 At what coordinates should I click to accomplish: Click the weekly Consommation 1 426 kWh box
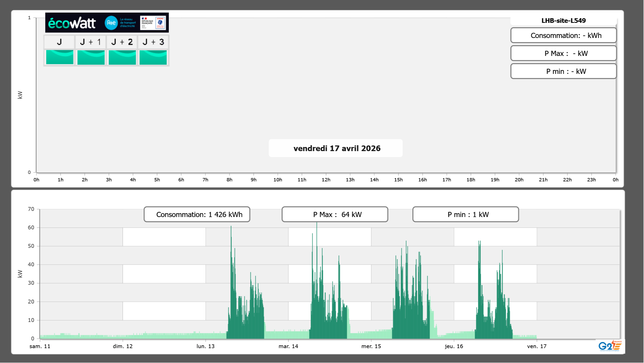[x=197, y=214]
